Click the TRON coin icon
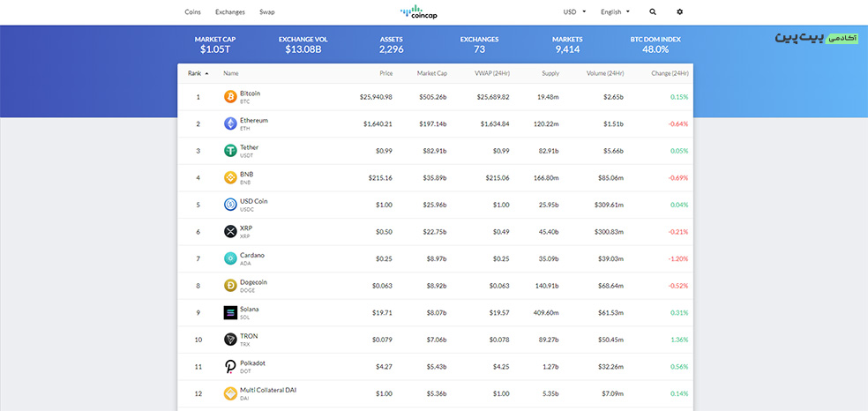868x411 pixels. click(x=230, y=340)
